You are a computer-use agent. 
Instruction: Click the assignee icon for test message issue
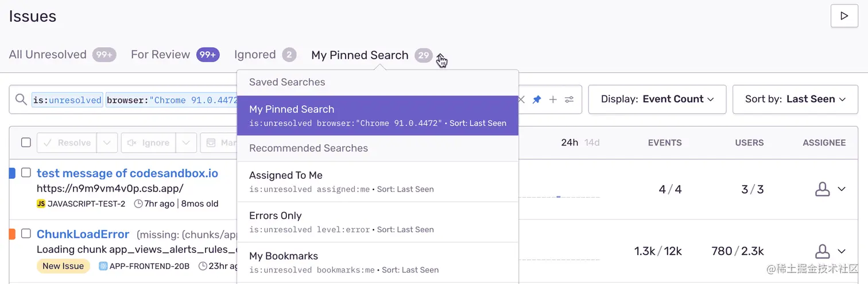point(823,189)
